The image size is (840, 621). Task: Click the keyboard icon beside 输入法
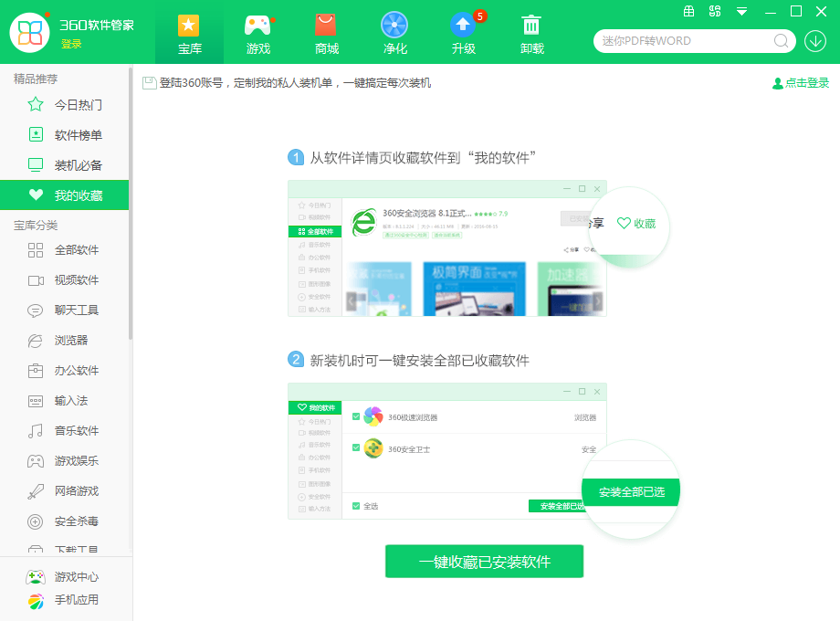click(36, 401)
